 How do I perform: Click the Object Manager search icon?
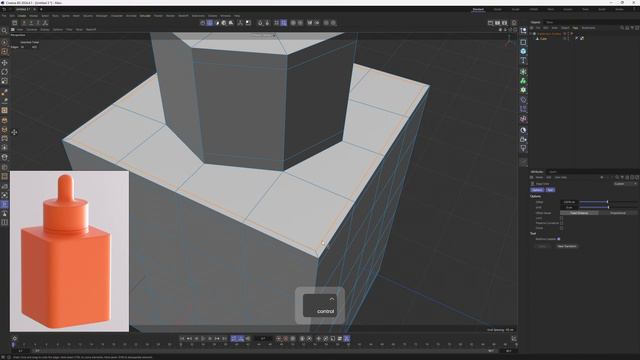tap(622, 28)
